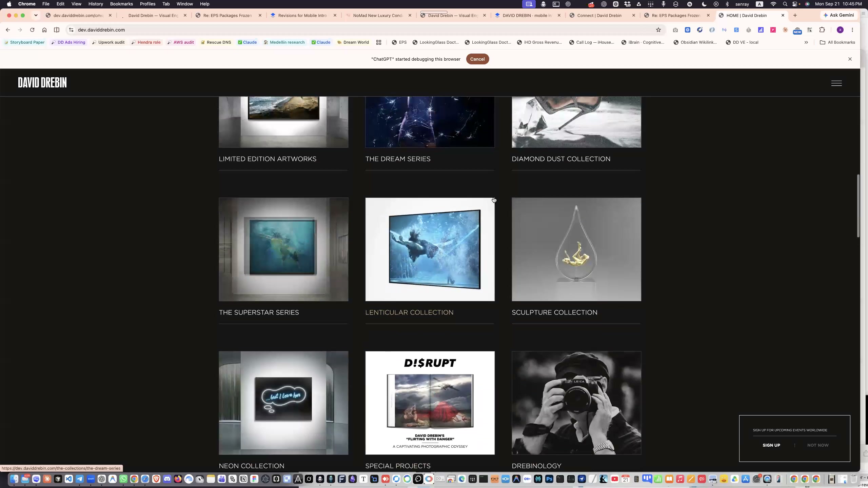The height and width of the screenshot is (488, 868).
Task: Open the History menu in the menu bar
Action: pos(96,4)
